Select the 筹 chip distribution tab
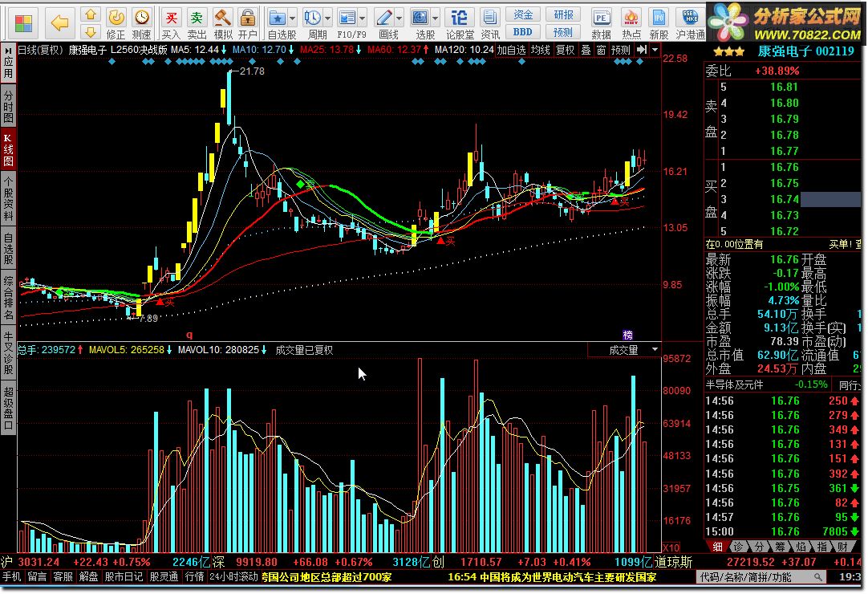The width and height of the screenshot is (868, 594). point(780,547)
